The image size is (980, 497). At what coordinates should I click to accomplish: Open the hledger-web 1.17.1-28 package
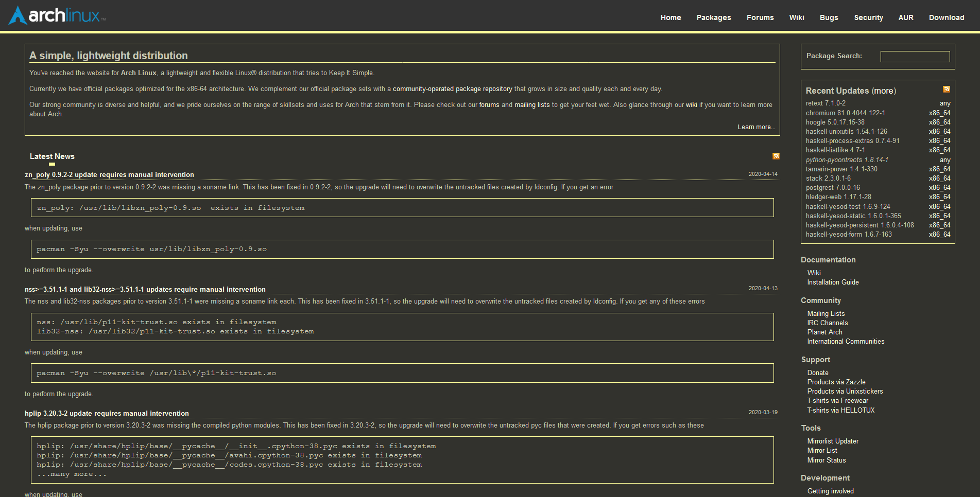[838, 197]
